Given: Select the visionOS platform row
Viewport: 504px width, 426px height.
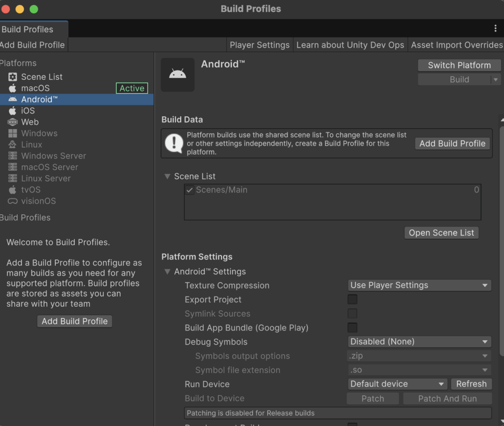Looking at the screenshot, I should [76, 201].
